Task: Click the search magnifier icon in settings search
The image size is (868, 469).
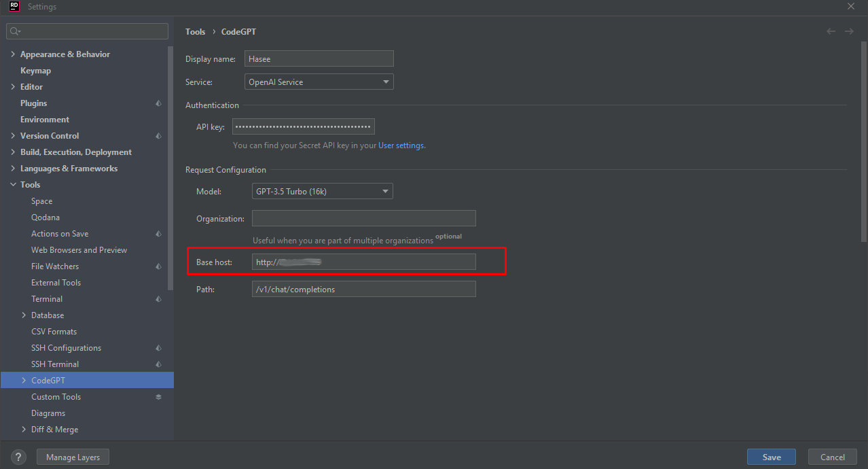Action: click(15, 31)
